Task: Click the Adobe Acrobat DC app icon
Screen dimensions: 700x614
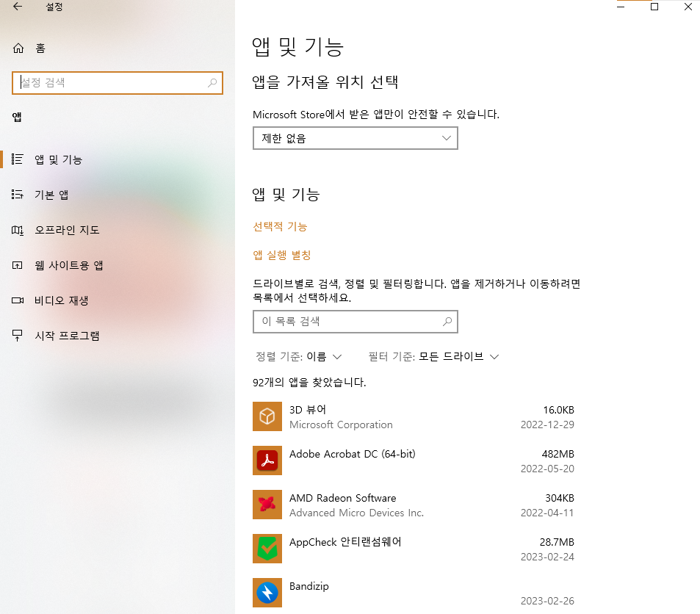Action: pos(267,460)
